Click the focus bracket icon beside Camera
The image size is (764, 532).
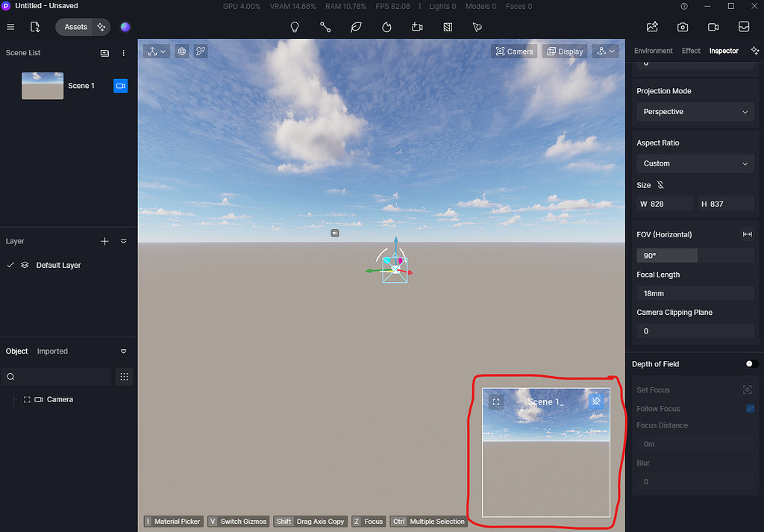click(27, 399)
